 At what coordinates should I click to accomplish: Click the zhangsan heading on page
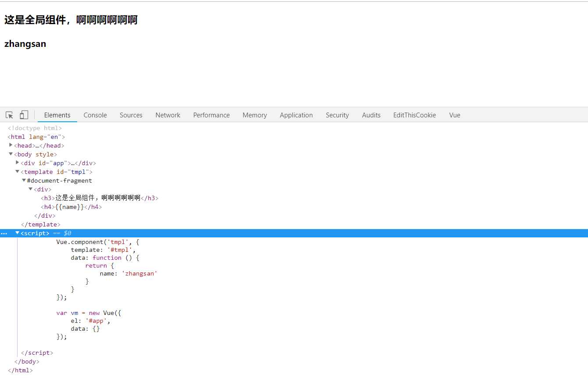(x=25, y=44)
